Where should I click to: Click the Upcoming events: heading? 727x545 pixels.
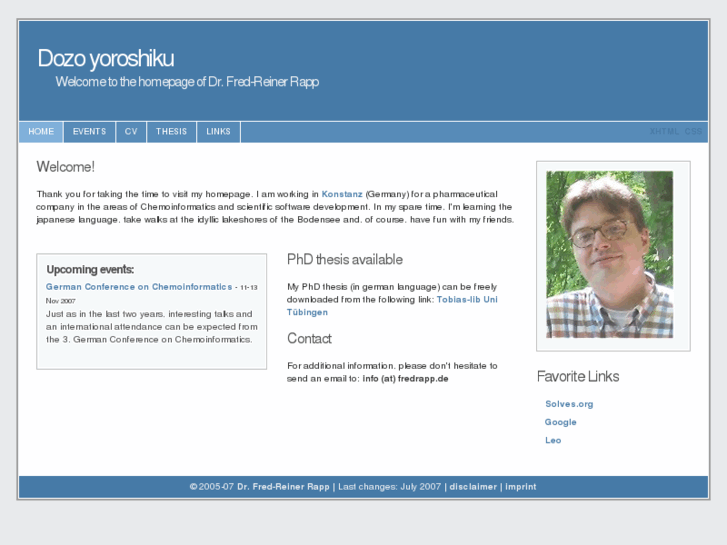[90, 269]
